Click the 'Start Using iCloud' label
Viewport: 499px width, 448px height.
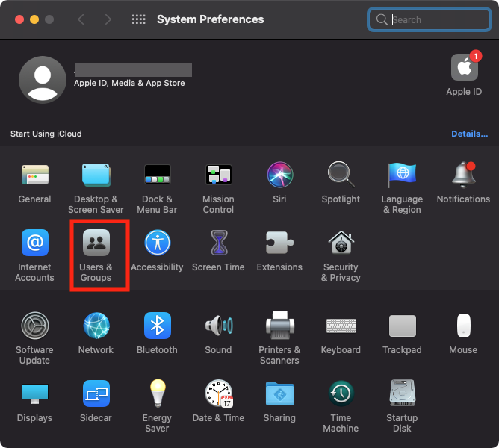pos(46,134)
